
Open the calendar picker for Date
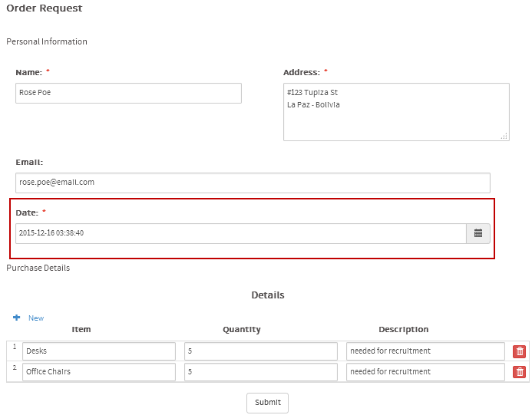(x=477, y=233)
